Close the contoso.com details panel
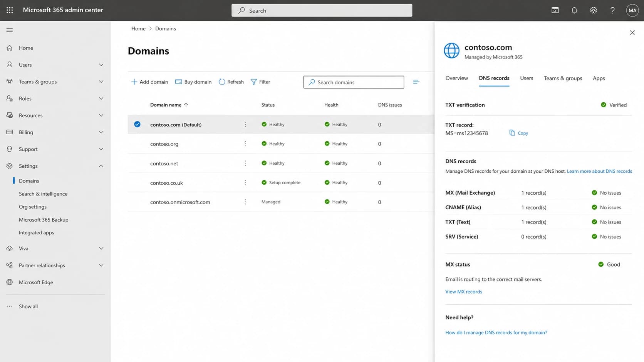The image size is (644, 362). 632,33
